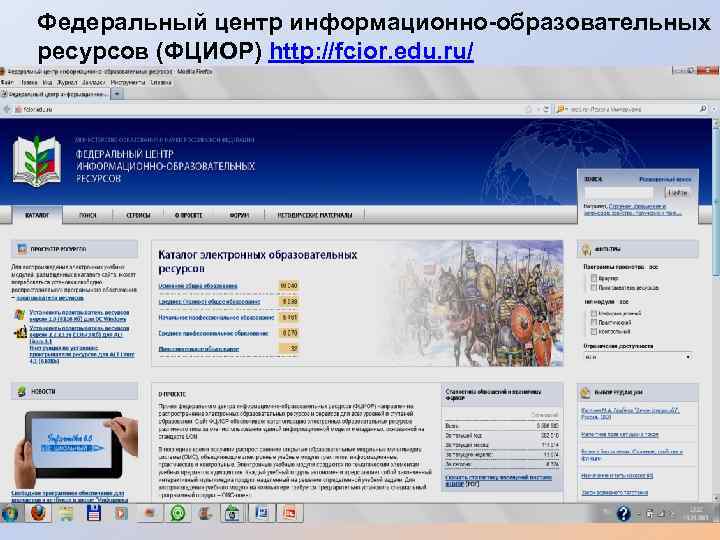Open the Ограничение доступности dropdown
720x540 pixels.
point(637,357)
